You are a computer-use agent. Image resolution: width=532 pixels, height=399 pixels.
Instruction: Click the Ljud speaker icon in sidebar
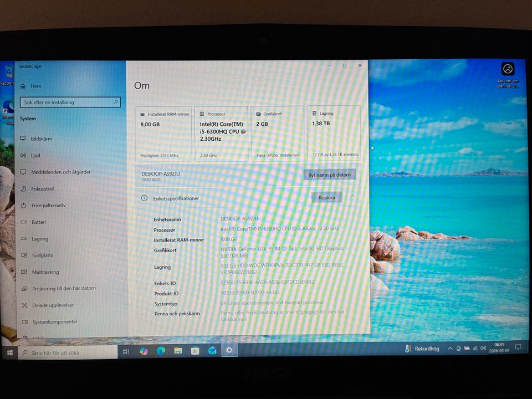(x=23, y=155)
